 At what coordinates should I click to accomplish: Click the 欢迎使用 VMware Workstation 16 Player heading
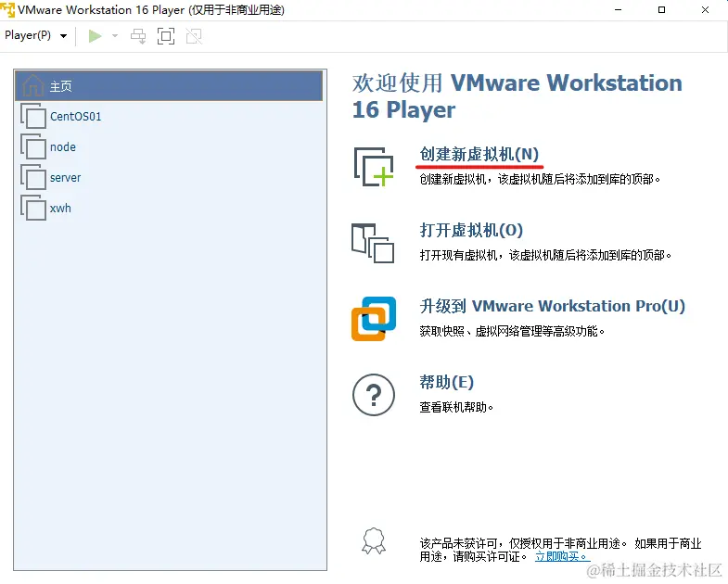coord(517,96)
